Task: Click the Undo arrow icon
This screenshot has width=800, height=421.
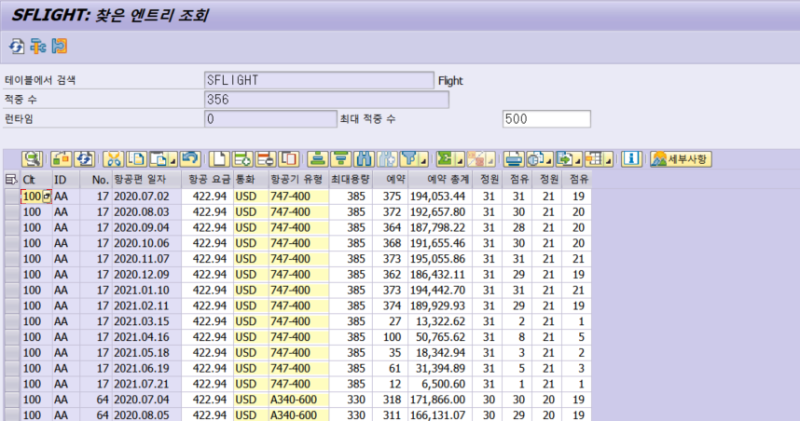Action: coord(190,159)
